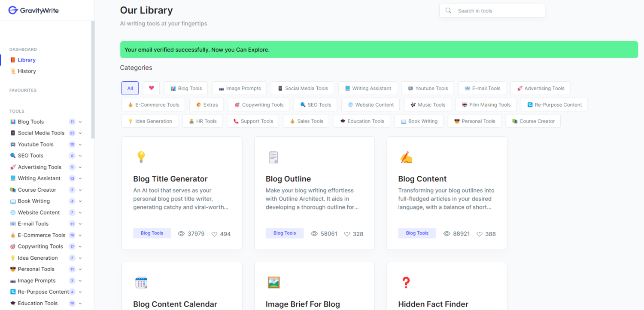Screen dimensions: 644x310
Task: Click the calendar icon on Blog Content Calendar
Action: 141,282
